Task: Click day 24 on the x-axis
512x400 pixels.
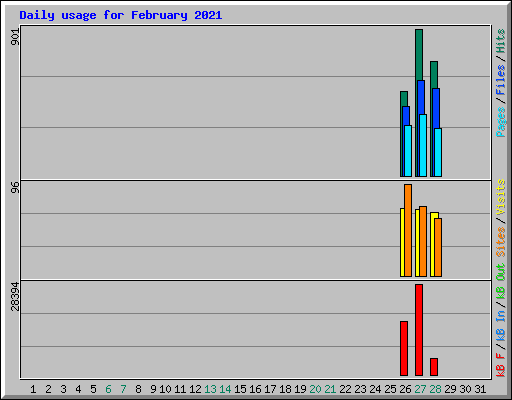Action: [x=375, y=389]
